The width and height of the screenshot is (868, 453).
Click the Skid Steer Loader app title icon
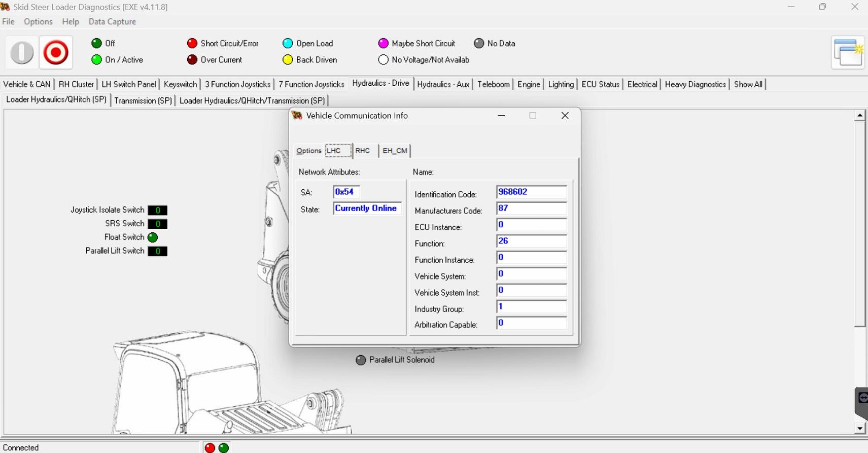point(5,7)
